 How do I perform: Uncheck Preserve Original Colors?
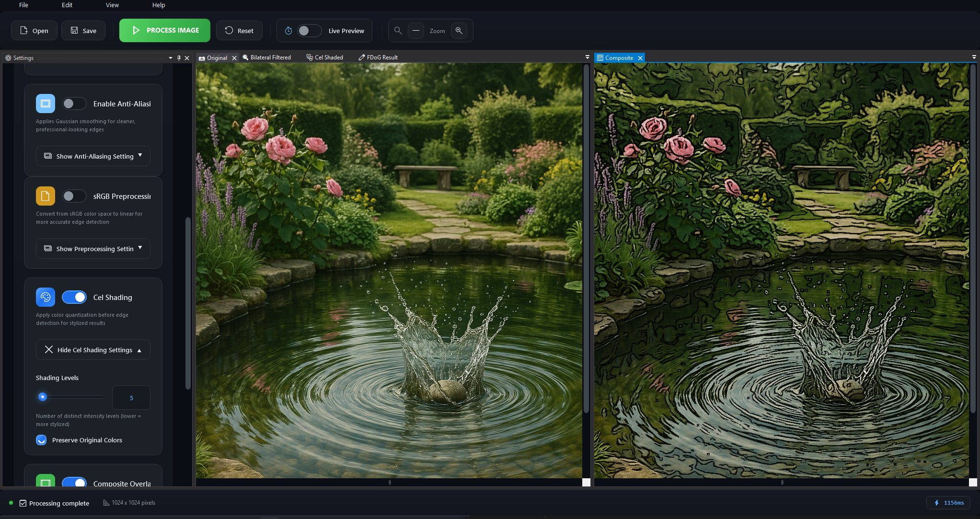coord(42,440)
